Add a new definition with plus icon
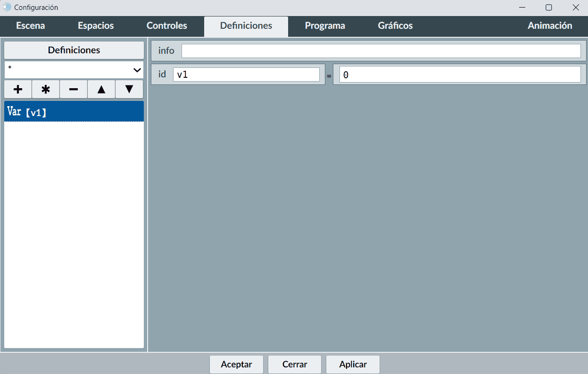Viewport: 588px width, 374px height. [18, 89]
